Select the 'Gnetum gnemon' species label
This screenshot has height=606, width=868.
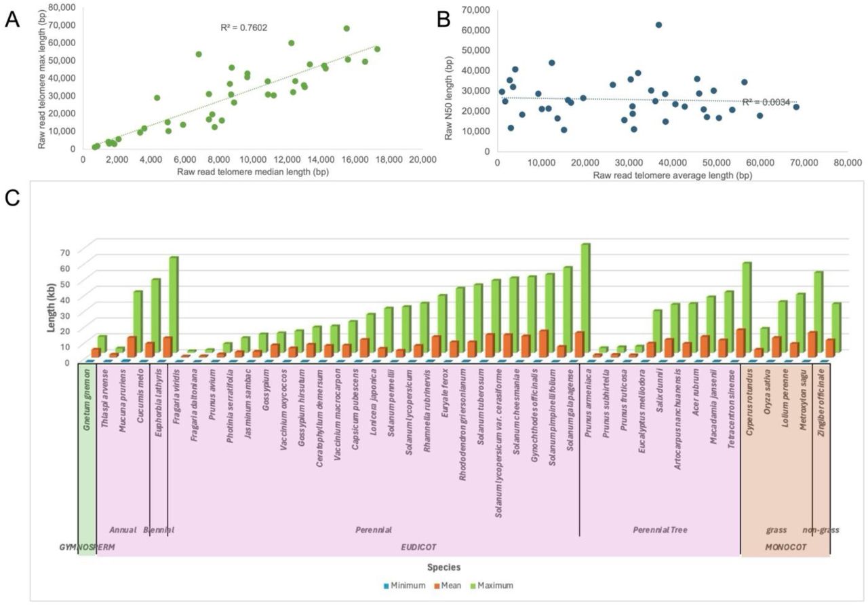(87, 400)
